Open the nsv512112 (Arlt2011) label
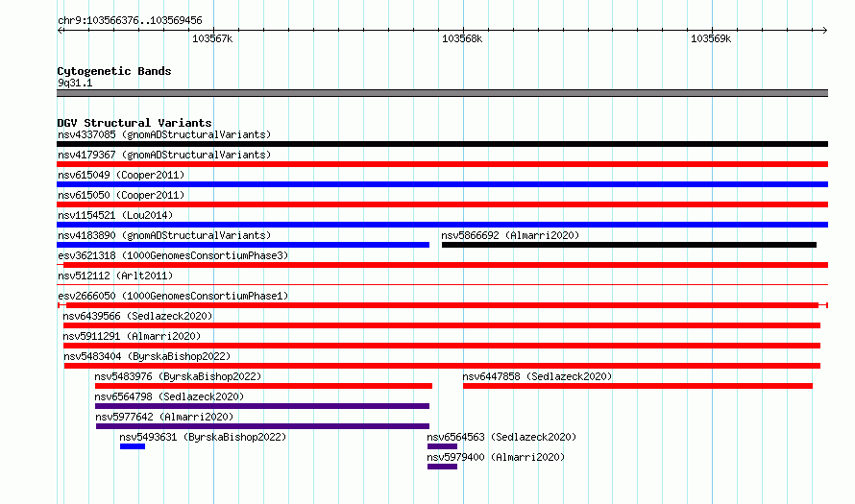Image resolution: width=855 pixels, height=504 pixels. click(115, 276)
